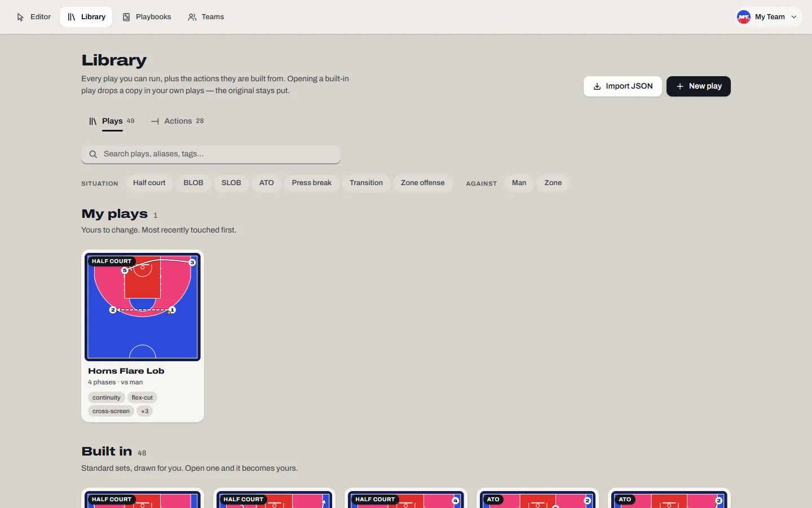Click the "AGAINST" filter label
This screenshot has width=812, height=508.
point(482,183)
